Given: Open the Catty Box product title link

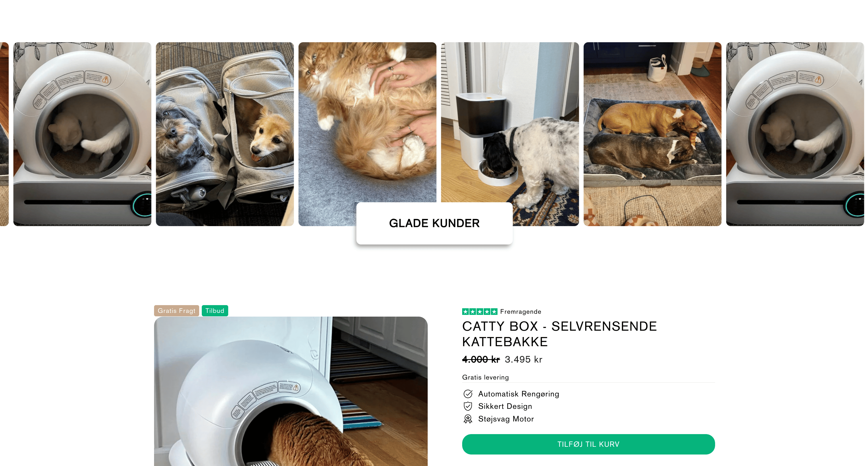Looking at the screenshot, I should tap(559, 334).
